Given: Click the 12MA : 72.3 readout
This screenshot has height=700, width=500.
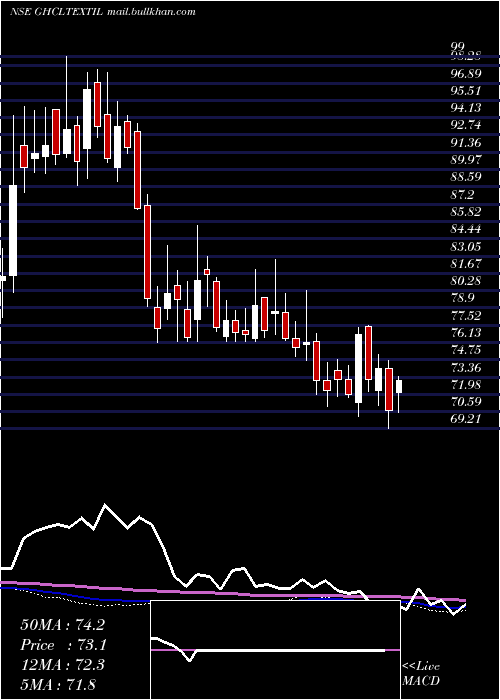Looking at the screenshot, I should pos(62,665).
